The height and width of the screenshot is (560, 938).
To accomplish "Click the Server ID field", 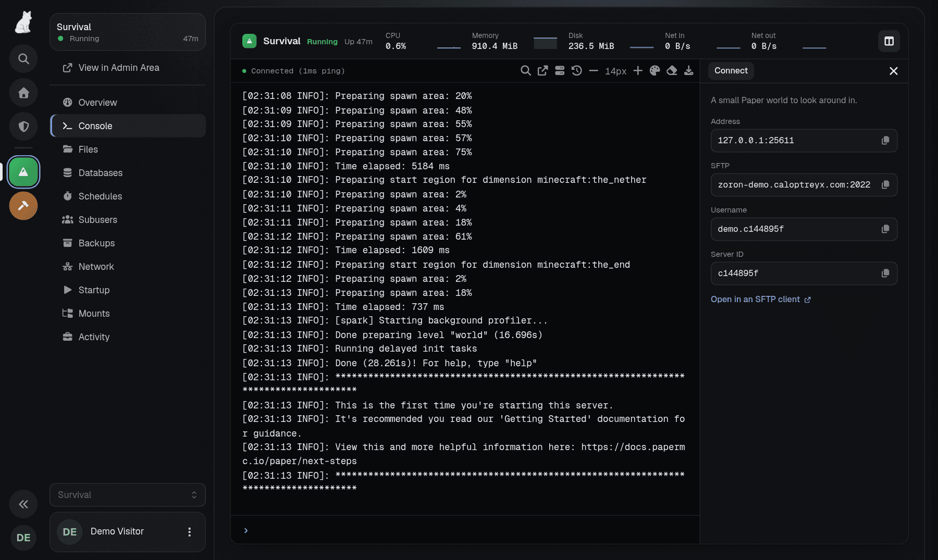I will pos(804,273).
